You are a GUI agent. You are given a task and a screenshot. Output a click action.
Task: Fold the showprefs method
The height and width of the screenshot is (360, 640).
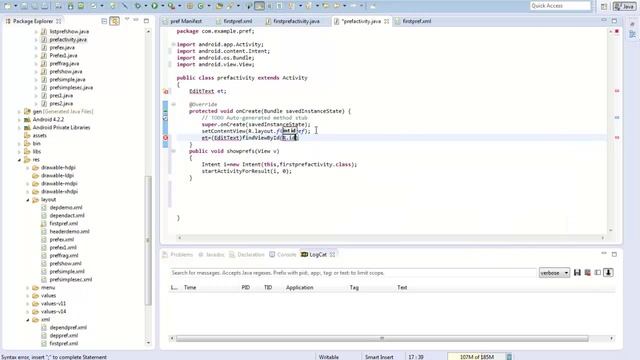click(173, 151)
